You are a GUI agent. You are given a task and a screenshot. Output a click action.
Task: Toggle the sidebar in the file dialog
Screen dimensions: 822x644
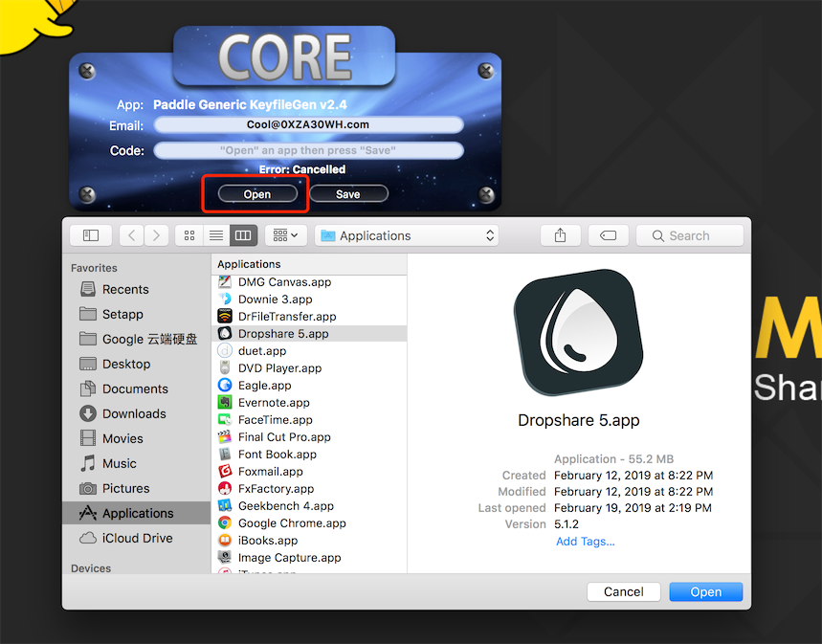[91, 235]
